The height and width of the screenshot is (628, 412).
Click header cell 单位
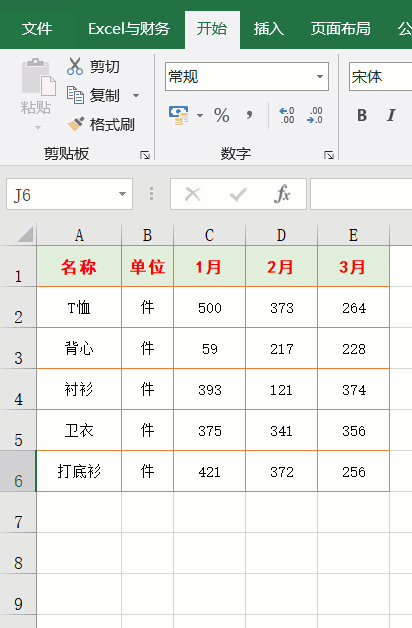pyautogui.click(x=147, y=267)
